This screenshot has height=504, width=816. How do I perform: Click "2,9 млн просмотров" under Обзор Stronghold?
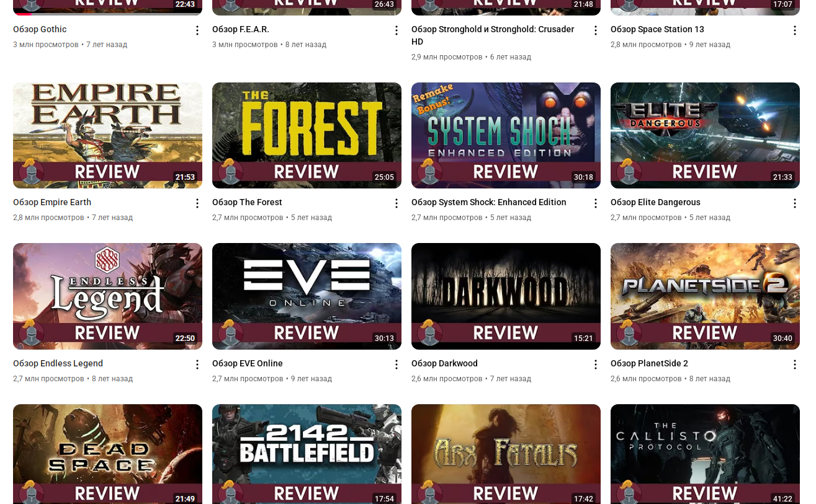447,57
